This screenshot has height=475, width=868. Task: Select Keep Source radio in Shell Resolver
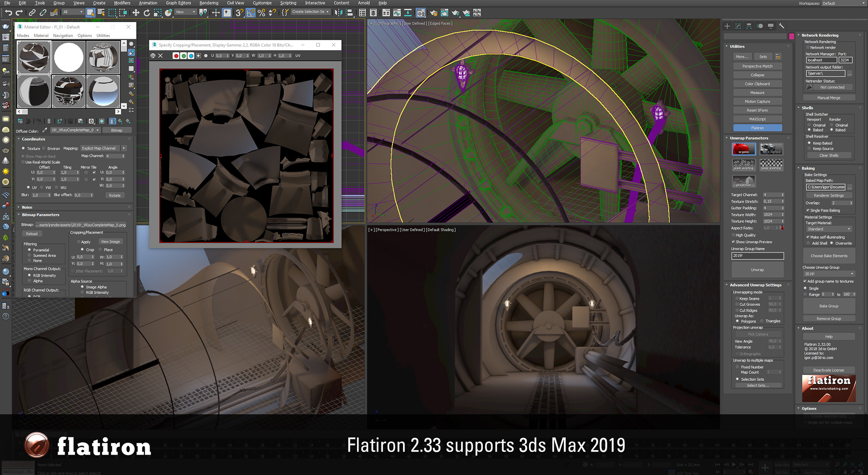pos(809,148)
